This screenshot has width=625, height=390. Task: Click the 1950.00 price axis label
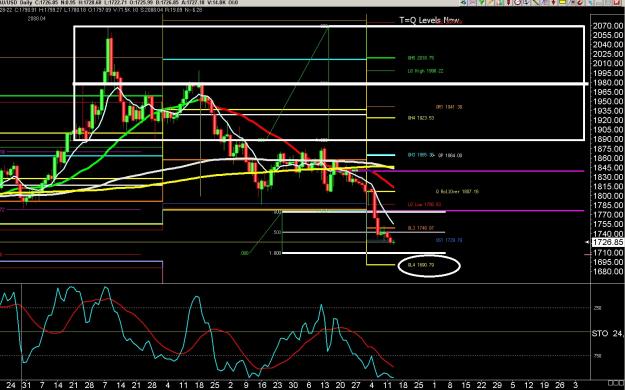608,101
